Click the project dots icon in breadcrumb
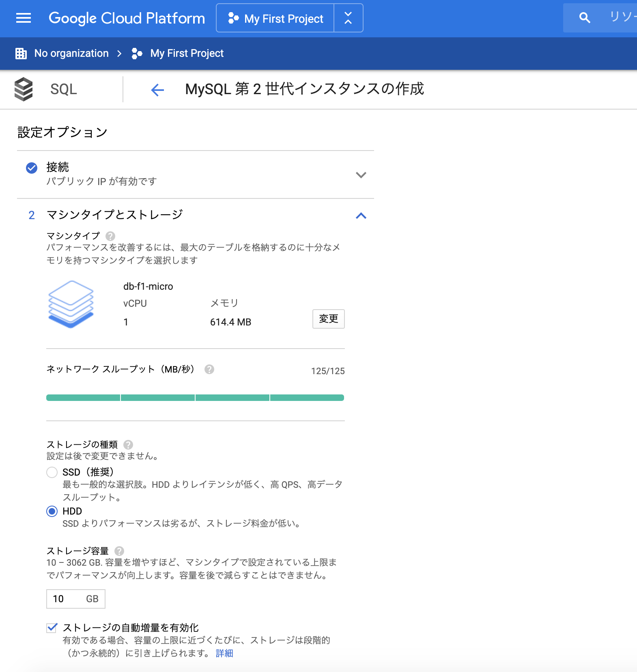The width and height of the screenshot is (637, 672). coord(137,54)
